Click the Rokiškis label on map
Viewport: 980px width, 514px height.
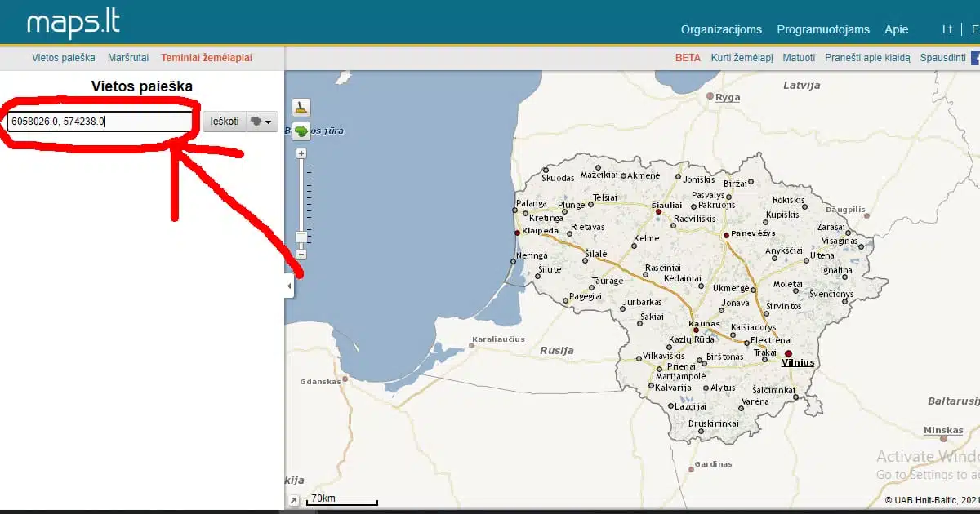(788, 200)
